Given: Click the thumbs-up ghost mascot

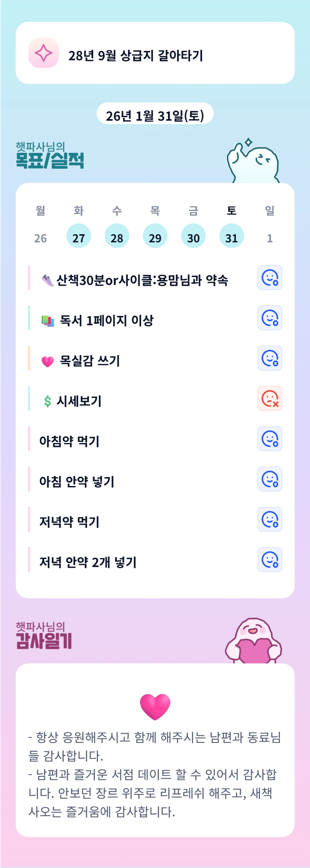Looking at the screenshot, I should [253, 162].
